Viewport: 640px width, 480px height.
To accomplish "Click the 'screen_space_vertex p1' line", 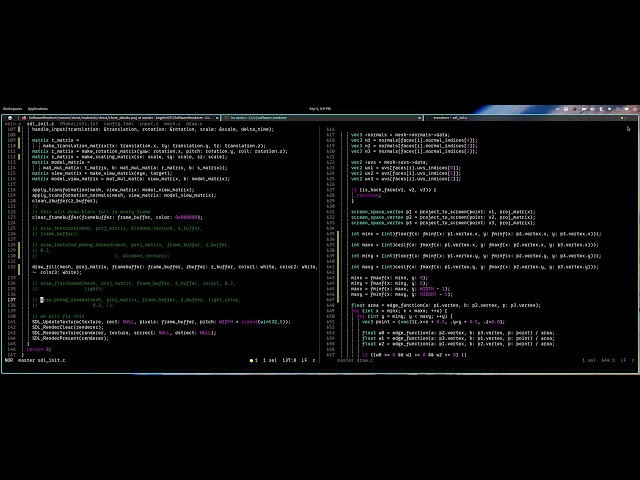I will (x=443, y=212).
